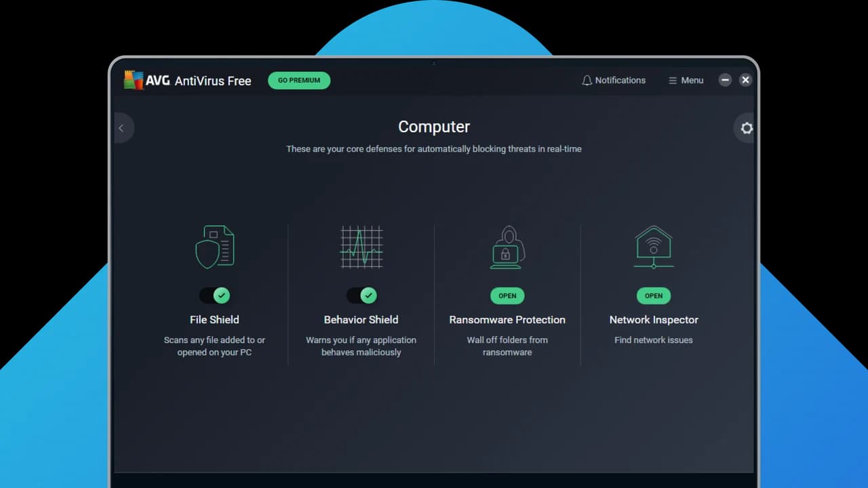
Task: Click the File Shield label
Action: coord(214,320)
